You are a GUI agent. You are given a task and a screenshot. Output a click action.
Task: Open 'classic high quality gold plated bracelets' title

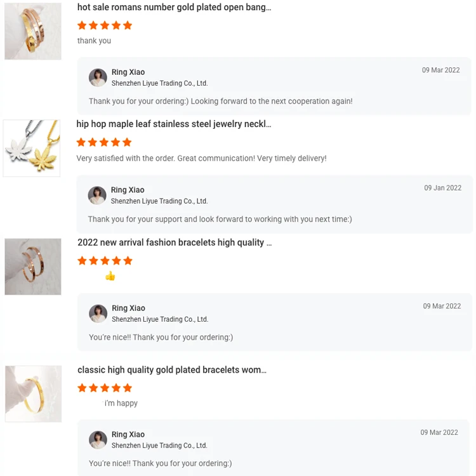click(172, 370)
